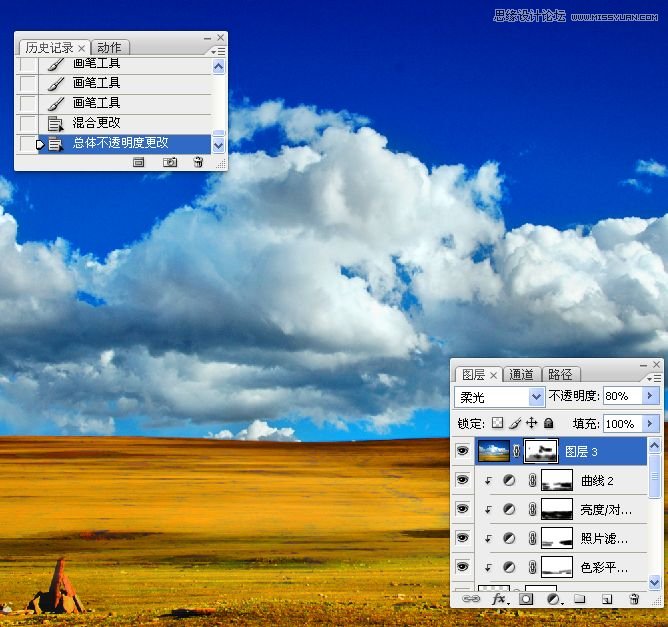This screenshot has width=668, height=627.
Task: Select 照片滤... layer name
Action: pos(604,538)
